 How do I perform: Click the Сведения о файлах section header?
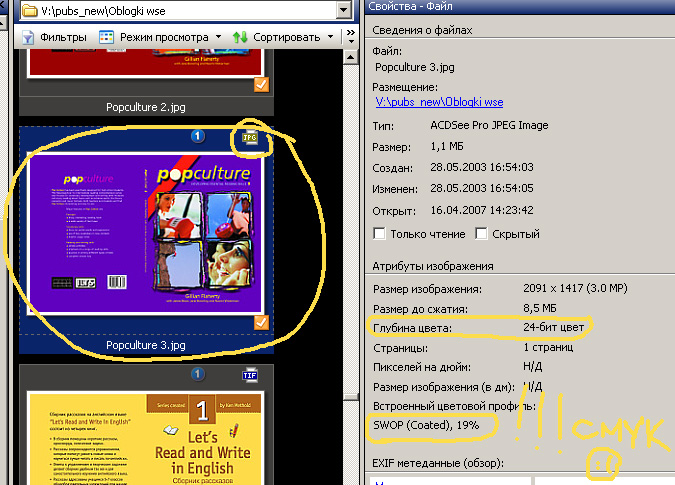point(422,30)
